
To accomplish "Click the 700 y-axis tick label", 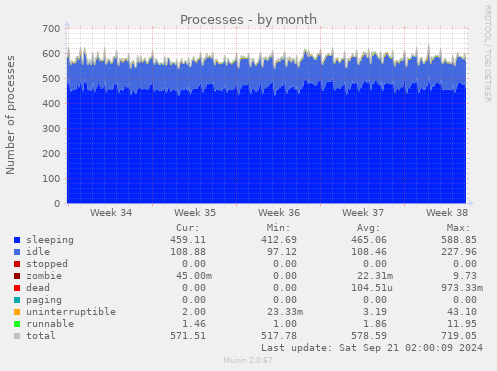I will coord(51,28).
